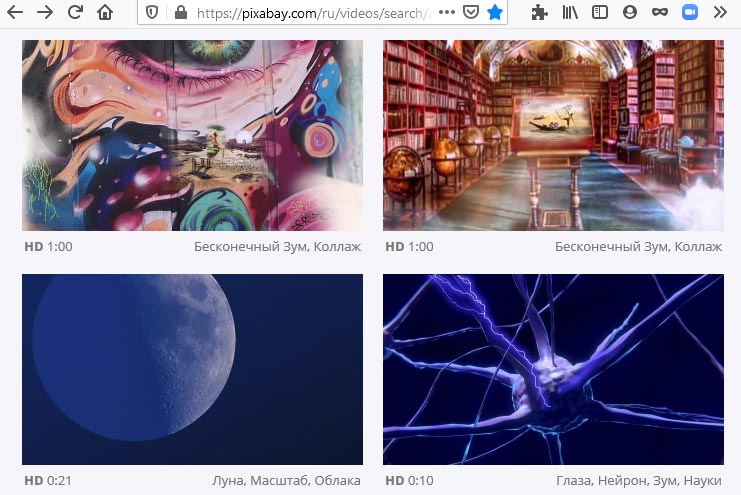Open the extensions puzzle icon
Image resolution: width=741 pixels, height=495 pixels.
(x=540, y=13)
